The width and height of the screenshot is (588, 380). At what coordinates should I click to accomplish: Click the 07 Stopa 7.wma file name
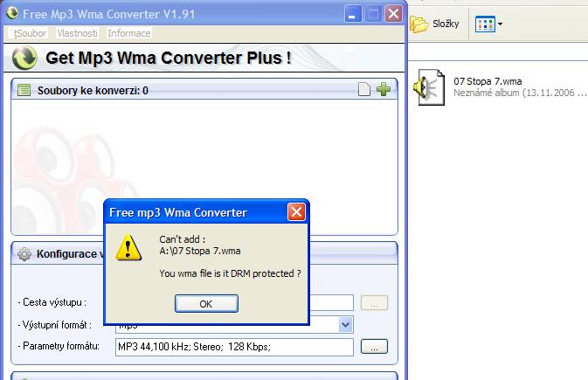[x=488, y=81]
